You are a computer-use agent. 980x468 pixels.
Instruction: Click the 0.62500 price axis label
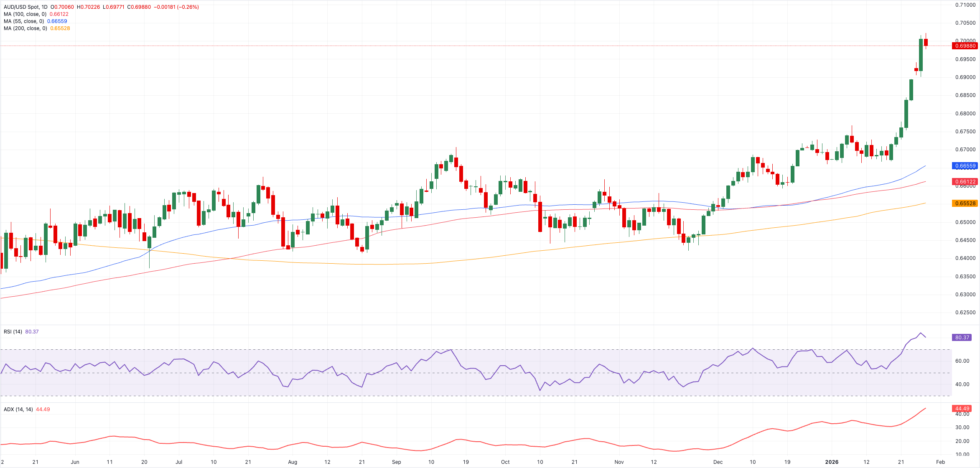(965, 313)
